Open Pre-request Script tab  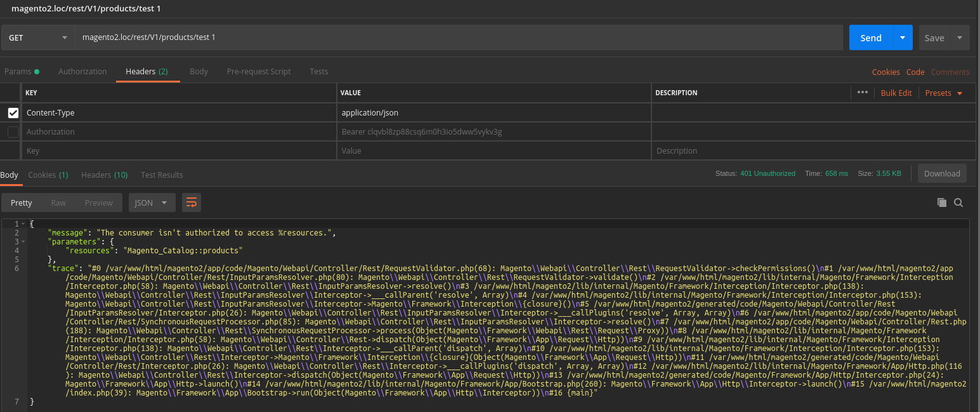[259, 72]
